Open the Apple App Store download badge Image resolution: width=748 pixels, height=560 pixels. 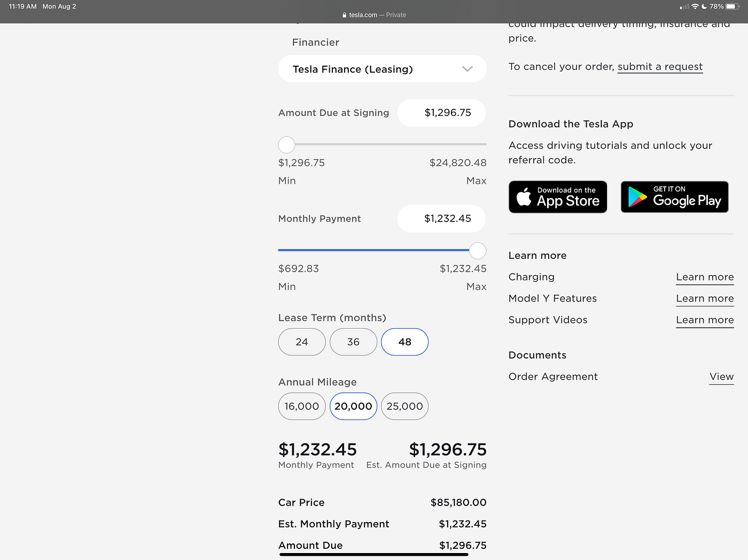(558, 197)
